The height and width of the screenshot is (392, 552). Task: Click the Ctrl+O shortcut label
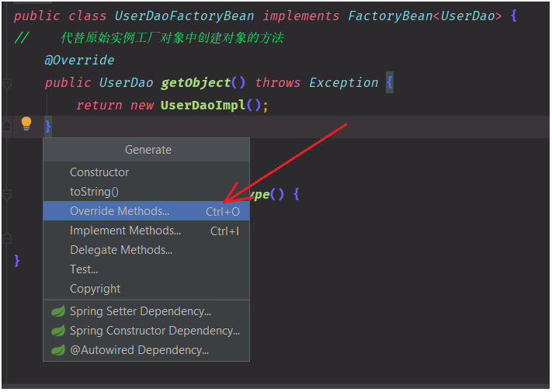point(223,212)
